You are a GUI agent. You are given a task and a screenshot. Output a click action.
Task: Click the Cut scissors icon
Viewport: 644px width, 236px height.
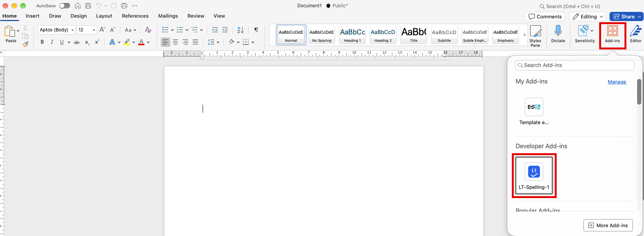tap(25, 28)
